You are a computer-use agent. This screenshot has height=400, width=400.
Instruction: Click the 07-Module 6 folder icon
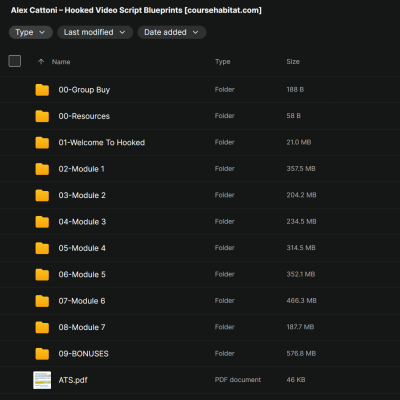(42, 301)
